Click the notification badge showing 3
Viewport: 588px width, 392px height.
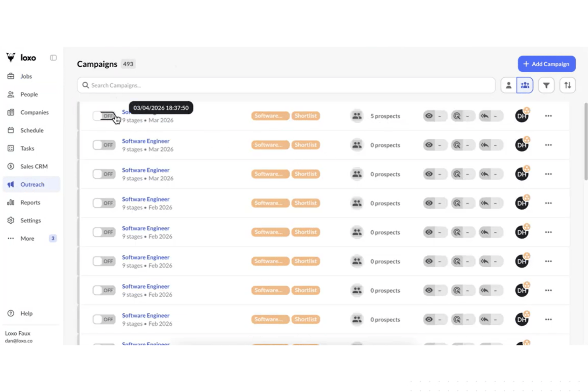(53, 238)
